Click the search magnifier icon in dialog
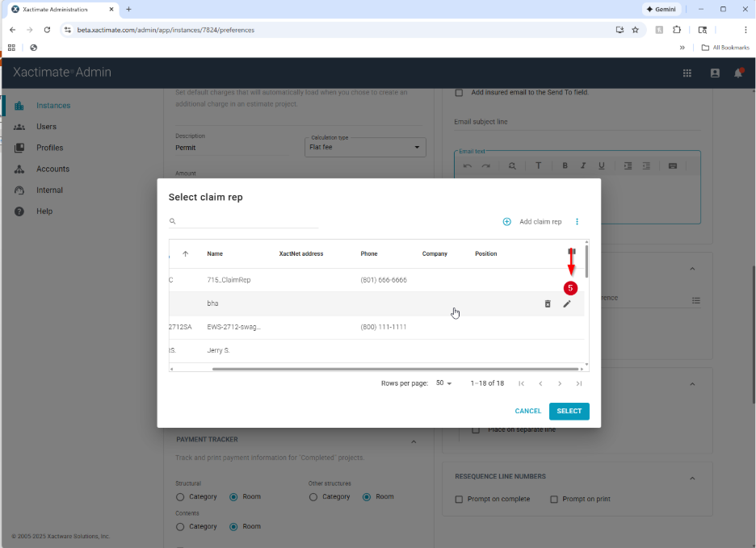This screenshot has height=548, width=756. pyautogui.click(x=173, y=221)
